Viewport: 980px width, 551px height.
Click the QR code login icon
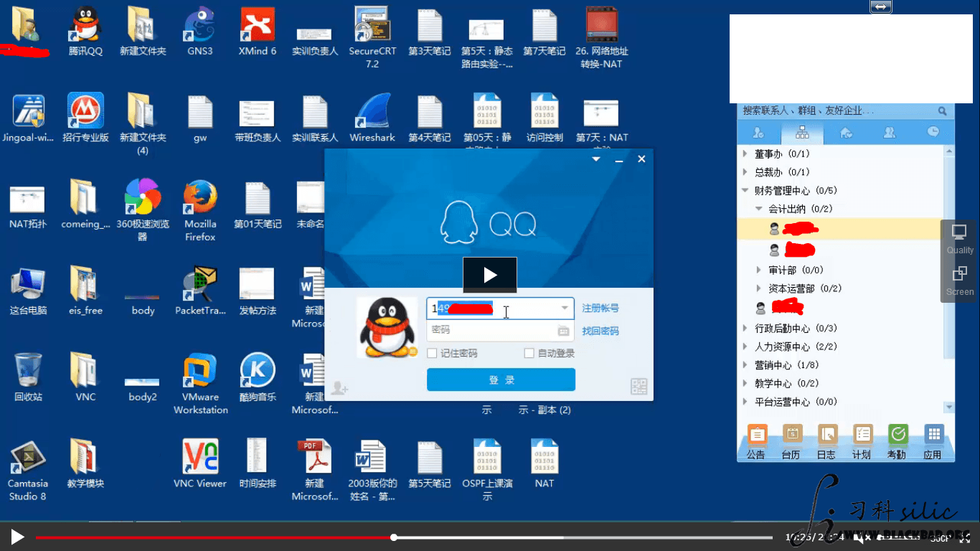tap(639, 387)
